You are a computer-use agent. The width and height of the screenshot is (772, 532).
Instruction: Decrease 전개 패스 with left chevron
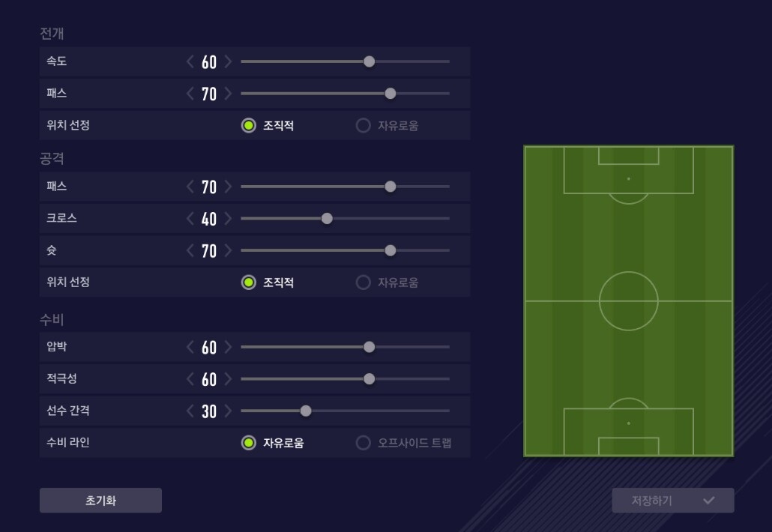[190, 94]
